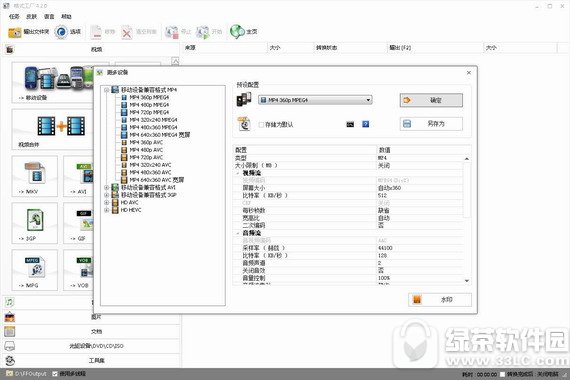Select MP4 320x240 MPEG4 in the tree
The image size is (570, 380).
click(x=153, y=120)
